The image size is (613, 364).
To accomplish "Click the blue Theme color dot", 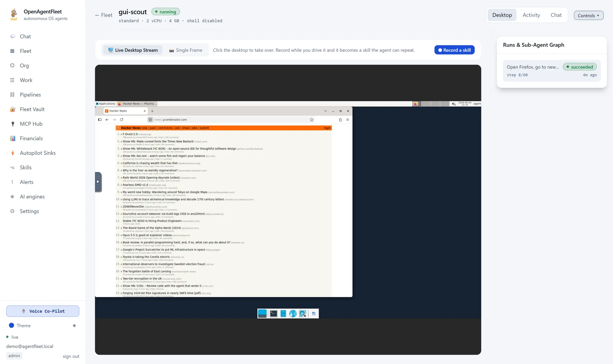I will [12, 326].
